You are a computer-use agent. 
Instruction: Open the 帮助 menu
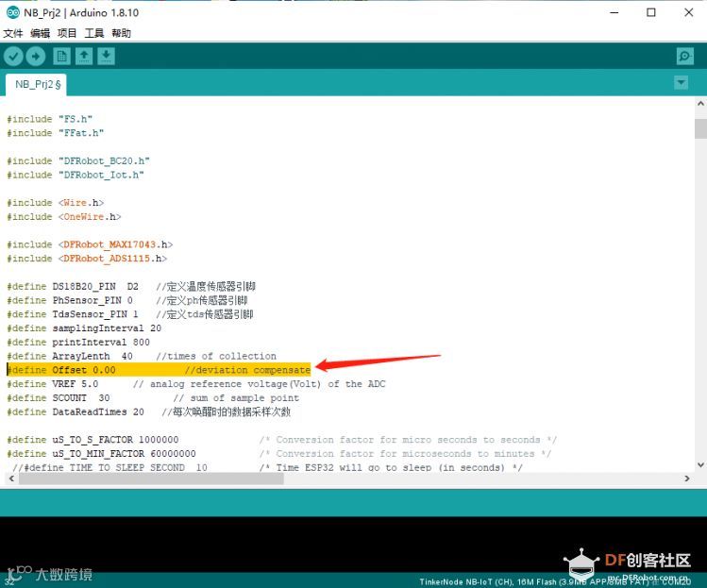[x=121, y=33]
